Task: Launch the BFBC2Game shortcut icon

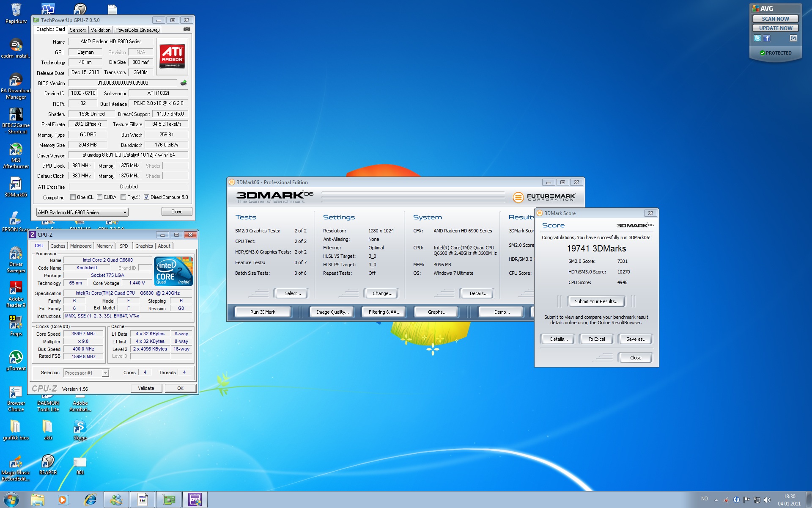Action: coord(16,121)
